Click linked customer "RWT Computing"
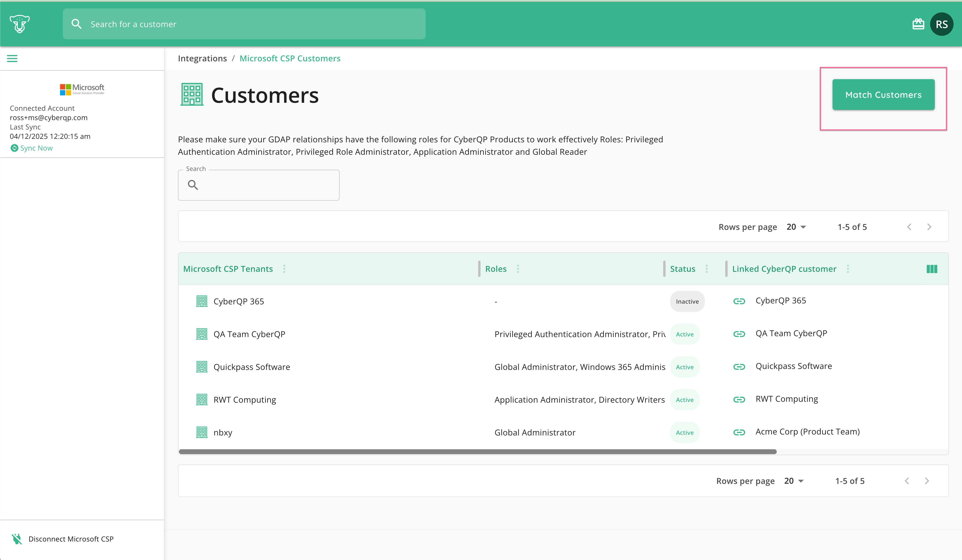Image resolution: width=962 pixels, height=560 pixels. point(787,399)
